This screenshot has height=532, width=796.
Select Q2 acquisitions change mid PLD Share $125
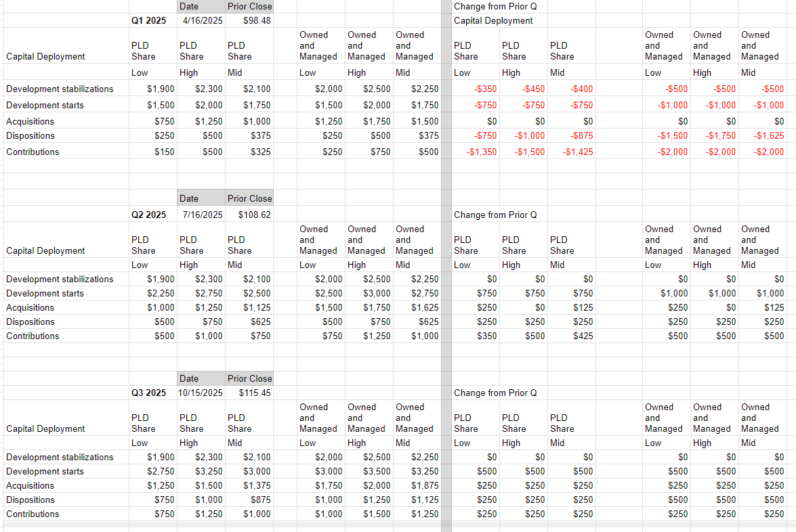572,308
